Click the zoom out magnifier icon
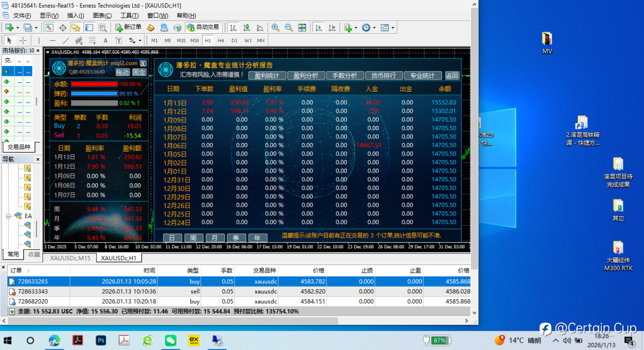 288,28
